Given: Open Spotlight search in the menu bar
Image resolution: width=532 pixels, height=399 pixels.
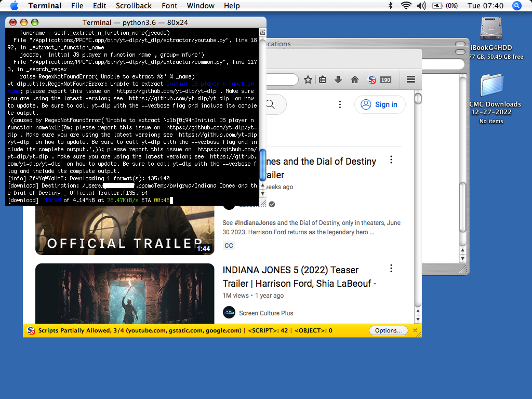Looking at the screenshot, I should (517, 5).
